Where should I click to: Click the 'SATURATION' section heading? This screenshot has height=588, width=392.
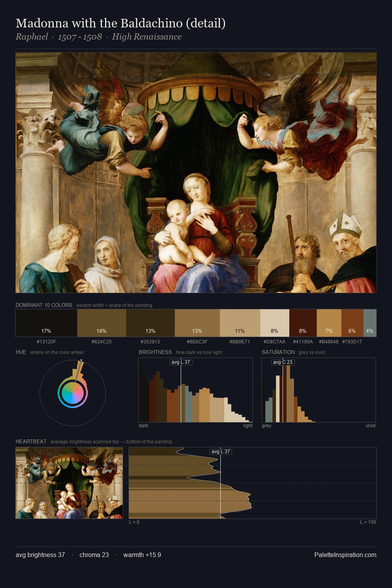coord(278,352)
